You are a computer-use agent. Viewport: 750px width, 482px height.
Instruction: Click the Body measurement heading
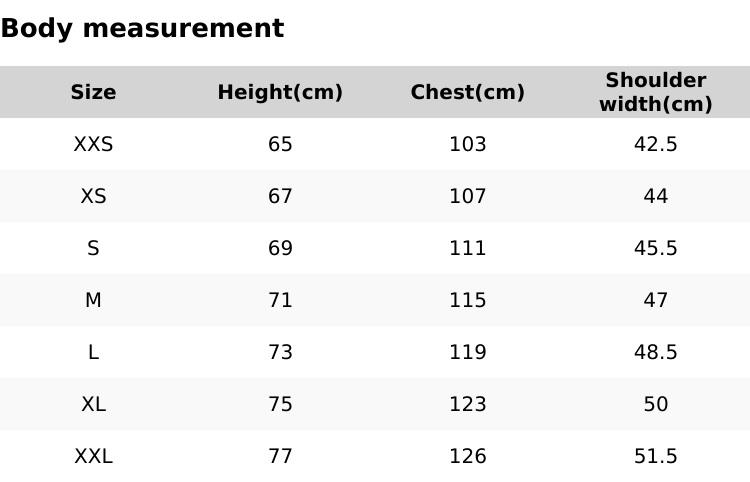point(142,29)
